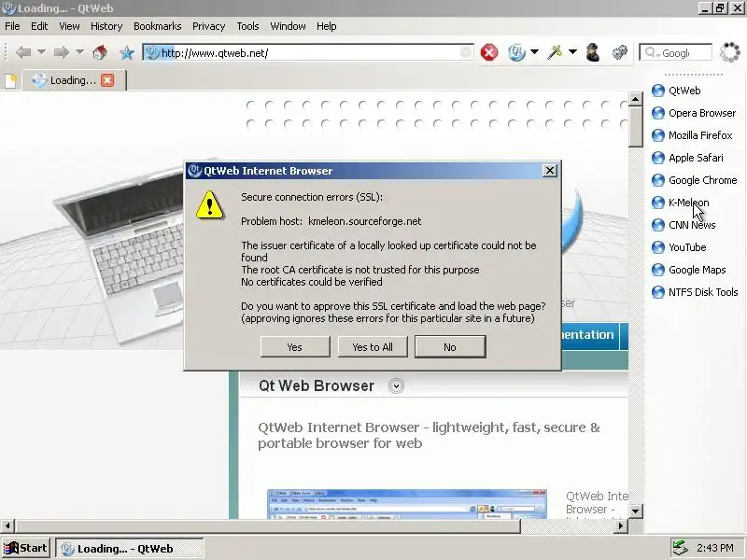Open the Forward history dropdown arrow
Screen dimensions: 747x560
[79, 52]
